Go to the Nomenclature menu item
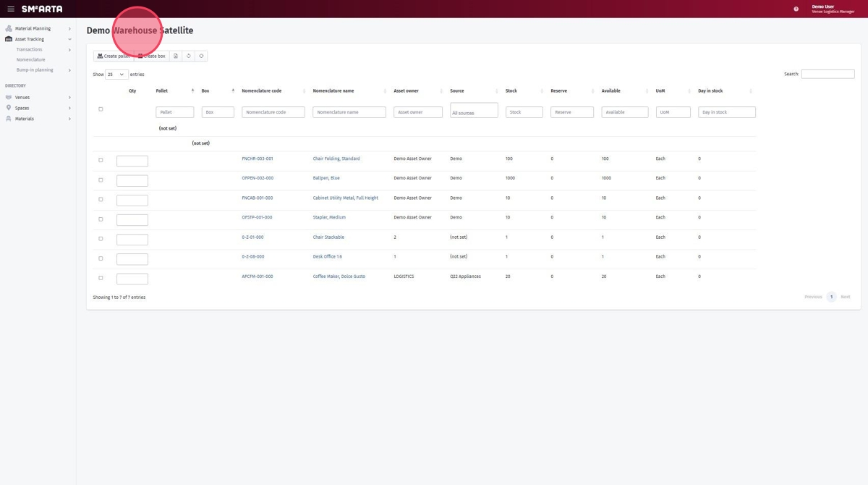868x485 pixels. pyautogui.click(x=31, y=59)
